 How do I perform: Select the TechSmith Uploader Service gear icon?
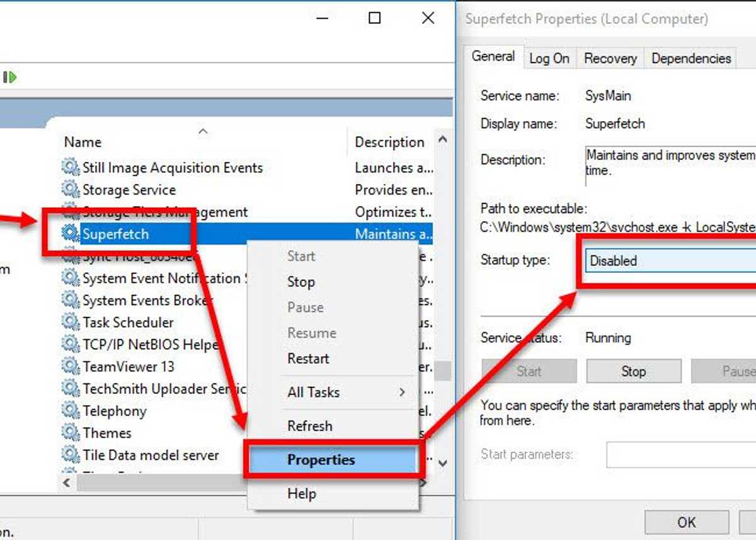point(71,389)
